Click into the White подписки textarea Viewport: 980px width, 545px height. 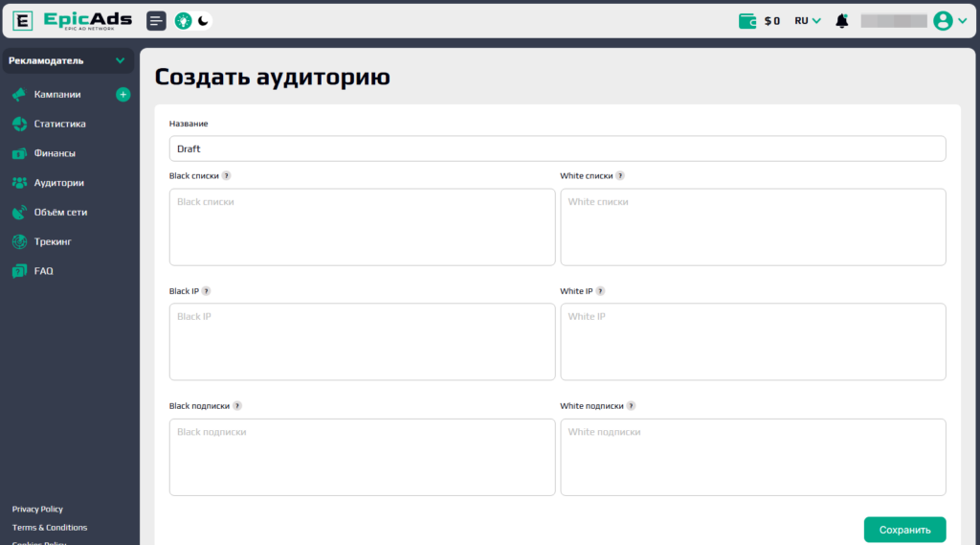tap(753, 458)
